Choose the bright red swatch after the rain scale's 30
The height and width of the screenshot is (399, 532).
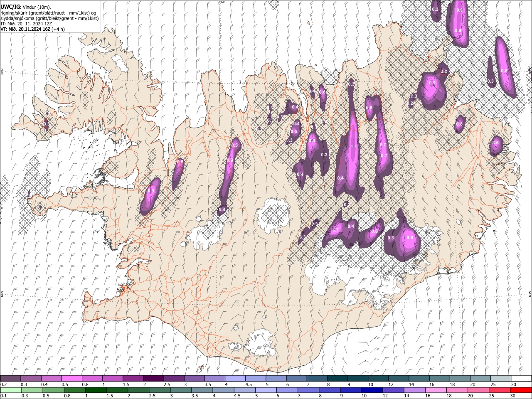(x=521, y=390)
